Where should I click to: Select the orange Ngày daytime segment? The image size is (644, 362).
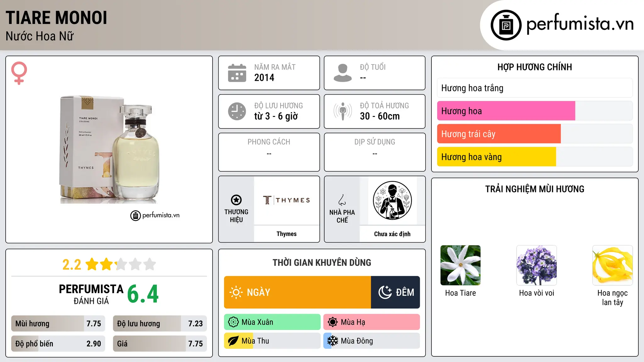[x=297, y=292]
